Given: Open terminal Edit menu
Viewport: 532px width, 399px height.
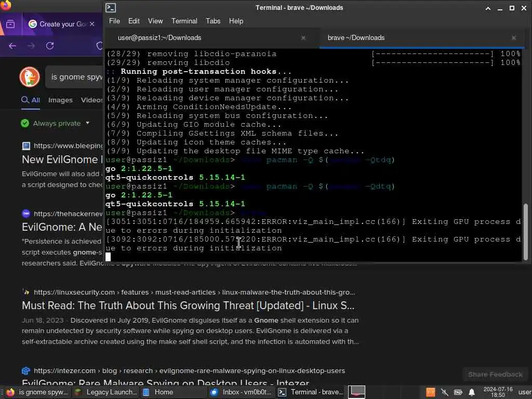Looking at the screenshot, I should (134, 21).
